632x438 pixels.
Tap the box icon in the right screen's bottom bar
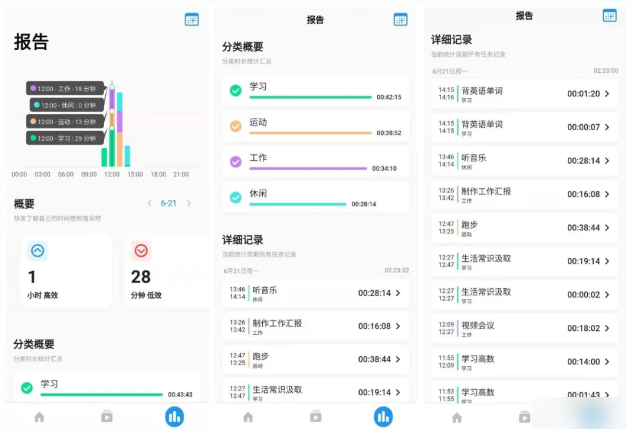click(x=524, y=417)
